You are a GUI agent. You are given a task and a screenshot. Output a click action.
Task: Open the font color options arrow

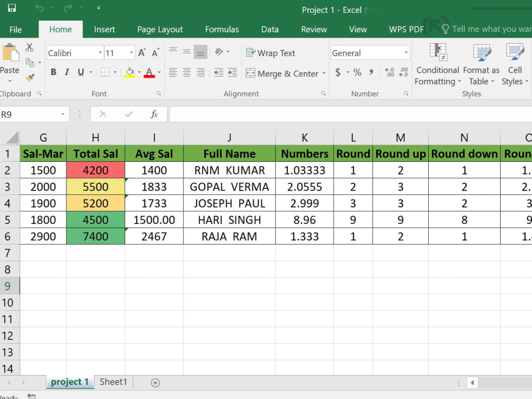pyautogui.click(x=159, y=72)
